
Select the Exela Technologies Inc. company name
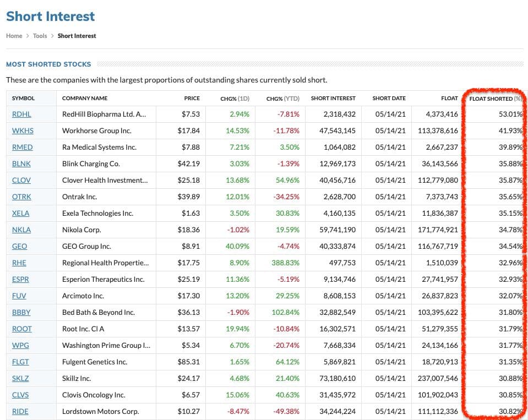pyautogui.click(x=97, y=213)
